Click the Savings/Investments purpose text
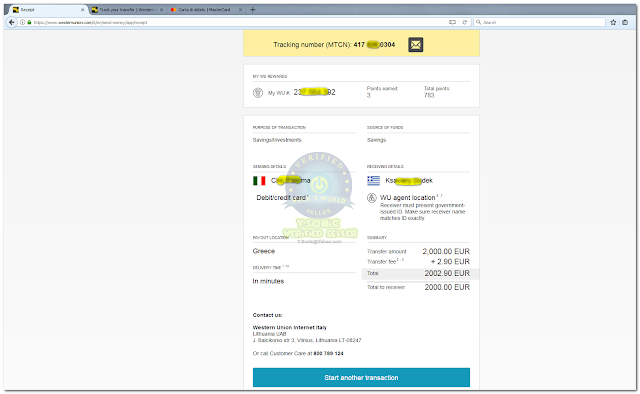 coord(277,140)
